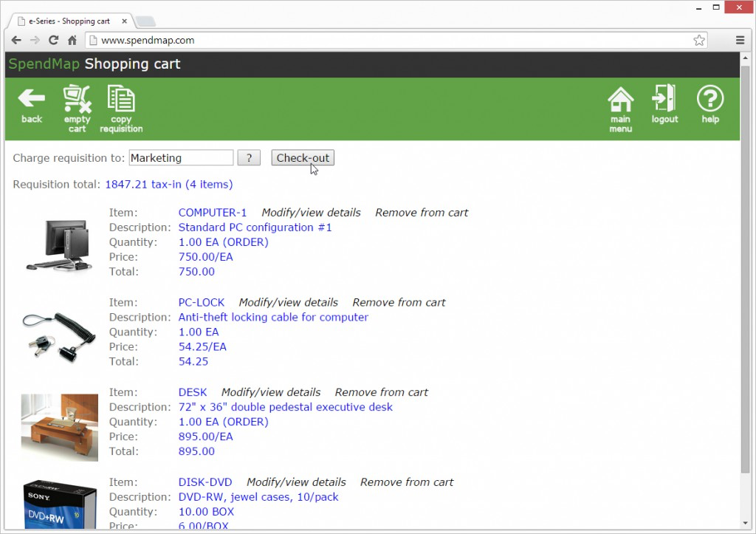
Task: Close the browser window
Action: click(x=740, y=7)
